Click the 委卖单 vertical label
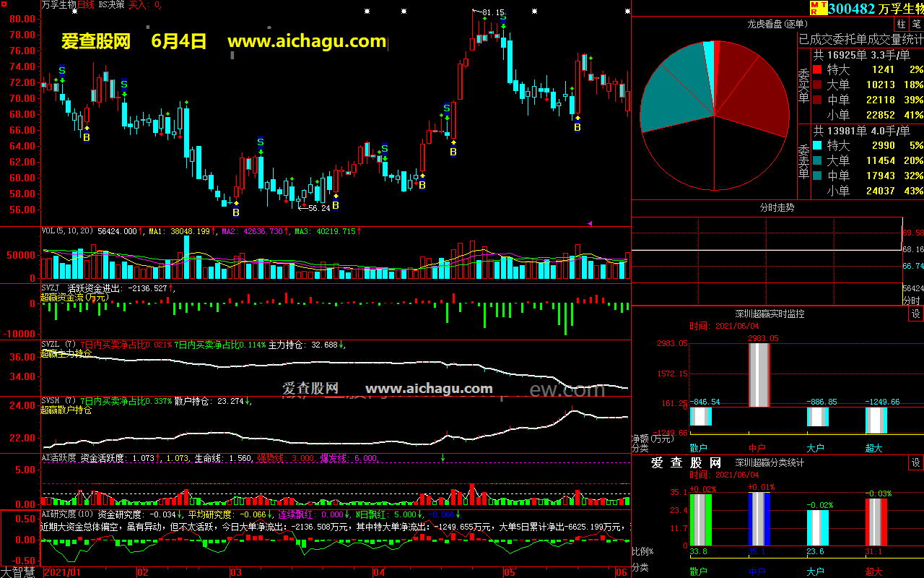 [804, 161]
